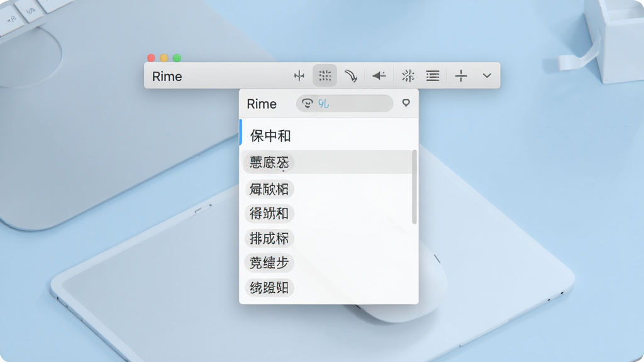This screenshot has height=362, width=644.
Task: Zoom the window with the green button
Action: (x=177, y=58)
